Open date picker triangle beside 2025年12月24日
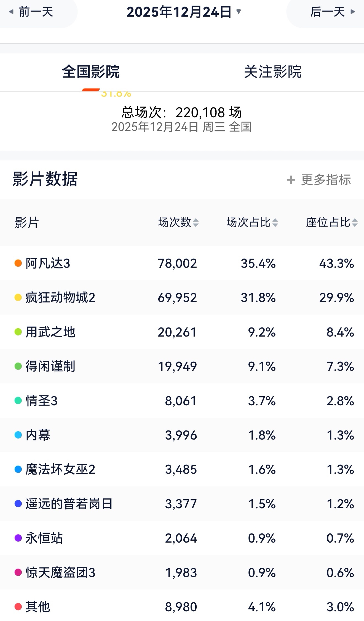The image size is (364, 621). pyautogui.click(x=239, y=12)
